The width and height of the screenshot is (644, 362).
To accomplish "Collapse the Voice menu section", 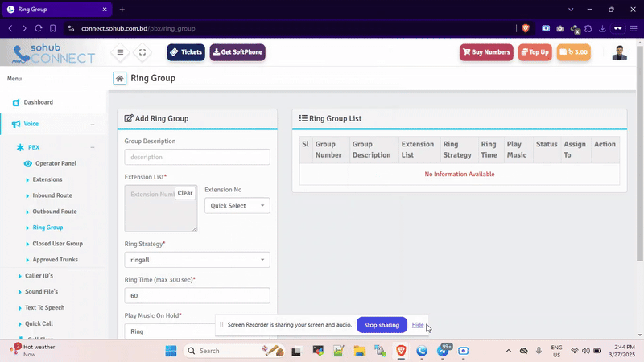I will (93, 124).
